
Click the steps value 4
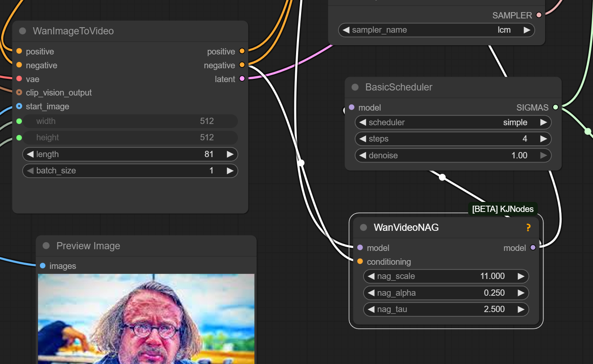coord(525,139)
